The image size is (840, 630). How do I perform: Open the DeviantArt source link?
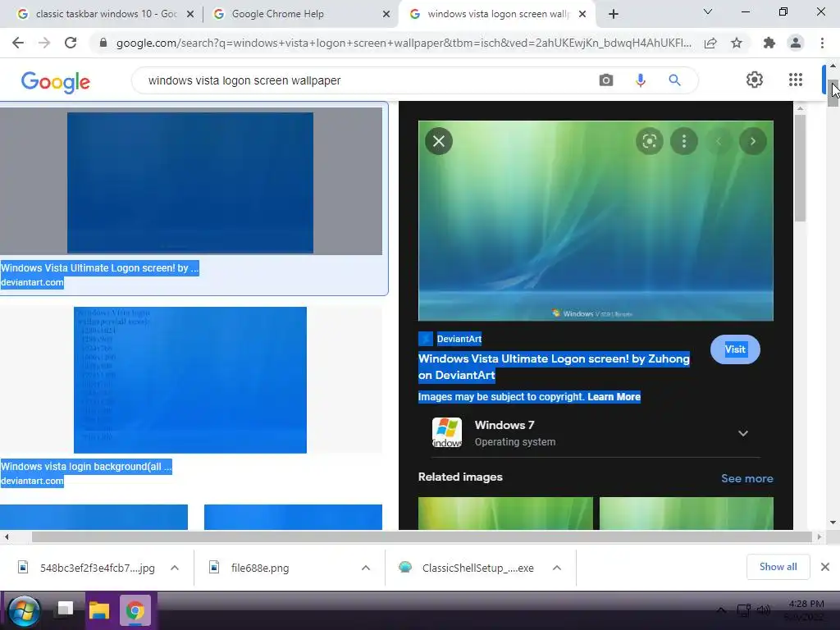[459, 339]
